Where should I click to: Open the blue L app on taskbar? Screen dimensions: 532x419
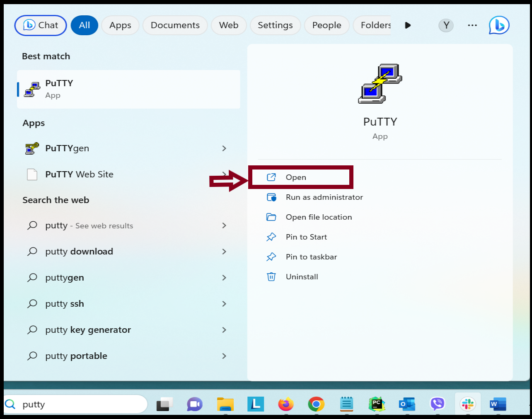[x=256, y=404]
